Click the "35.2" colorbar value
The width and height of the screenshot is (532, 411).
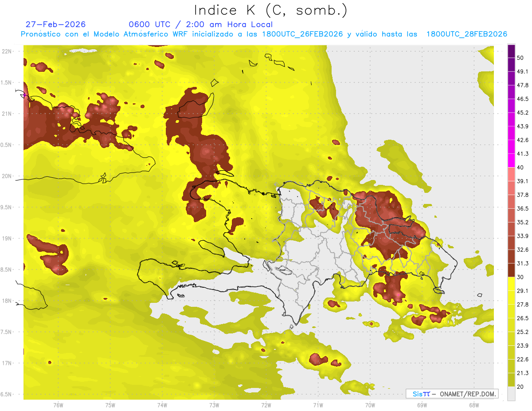tap(523, 222)
